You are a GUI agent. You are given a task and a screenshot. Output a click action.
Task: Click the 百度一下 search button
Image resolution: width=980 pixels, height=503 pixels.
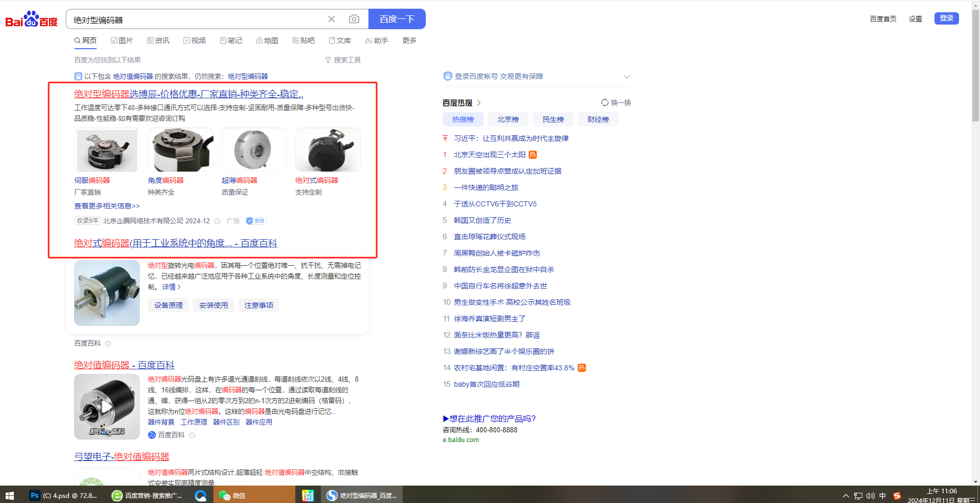397,19
